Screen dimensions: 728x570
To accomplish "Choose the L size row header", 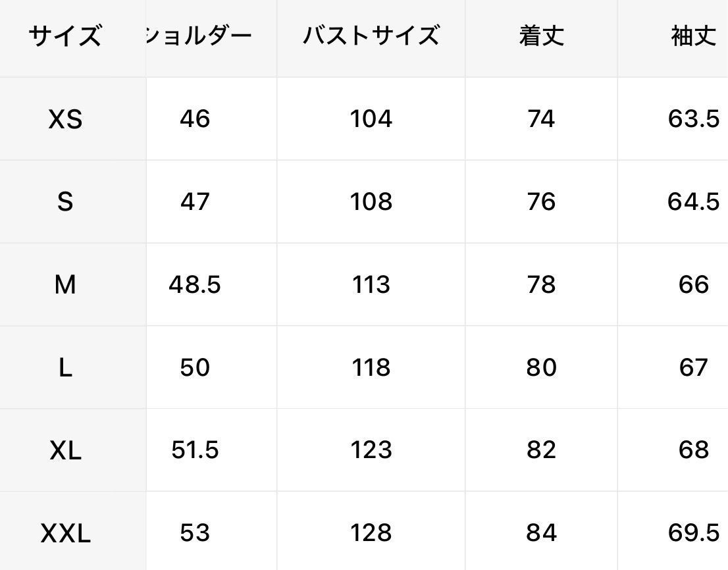I will [x=65, y=368].
